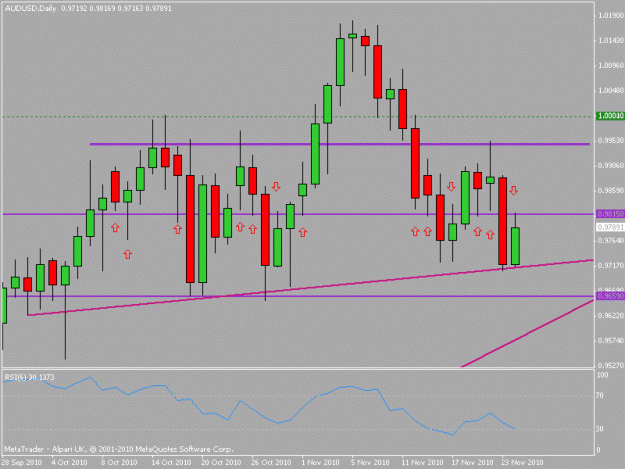Click the 0.95270 price axis label
The width and height of the screenshot is (625, 469).
[x=610, y=365]
